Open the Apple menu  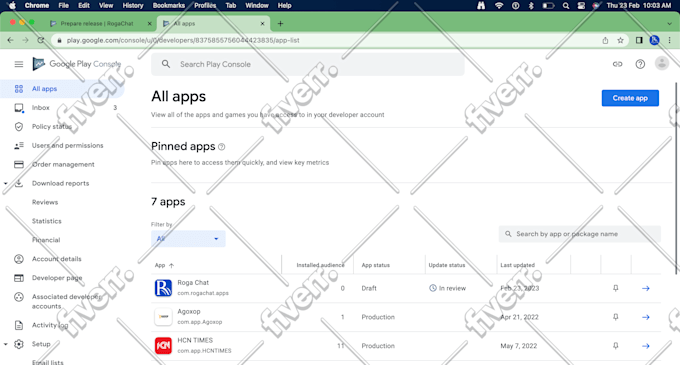(x=12, y=6)
